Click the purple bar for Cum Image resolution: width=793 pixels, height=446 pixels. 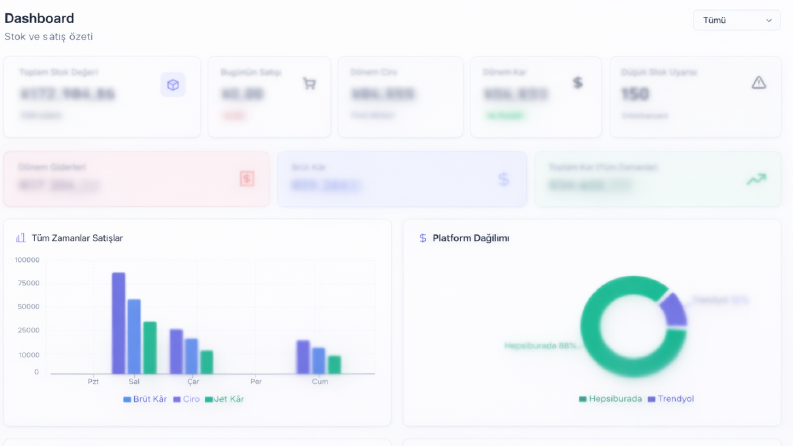(x=303, y=357)
